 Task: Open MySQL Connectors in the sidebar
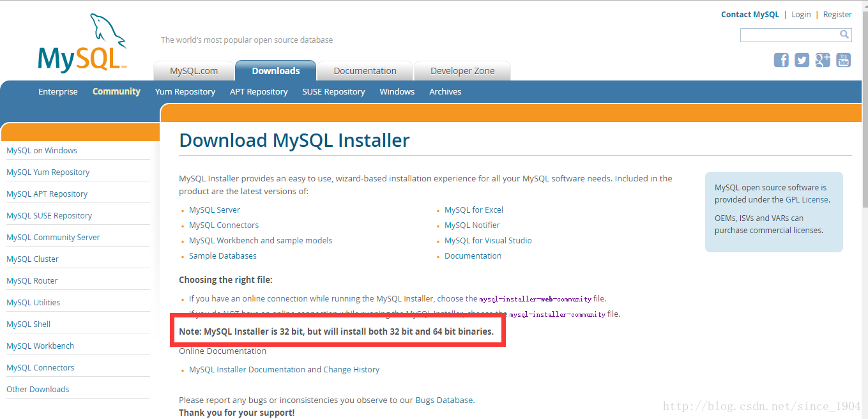click(40, 368)
